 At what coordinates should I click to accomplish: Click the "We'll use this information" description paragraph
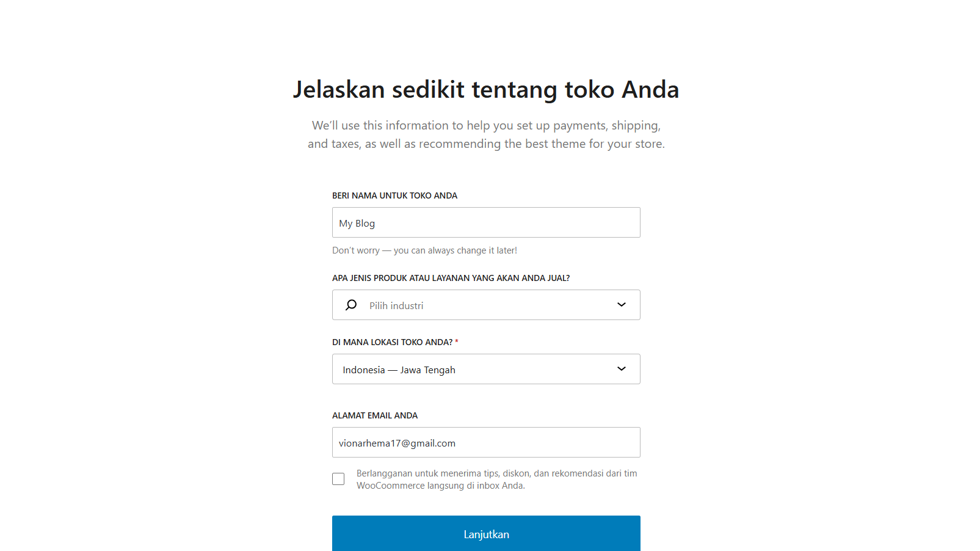pyautogui.click(x=486, y=134)
